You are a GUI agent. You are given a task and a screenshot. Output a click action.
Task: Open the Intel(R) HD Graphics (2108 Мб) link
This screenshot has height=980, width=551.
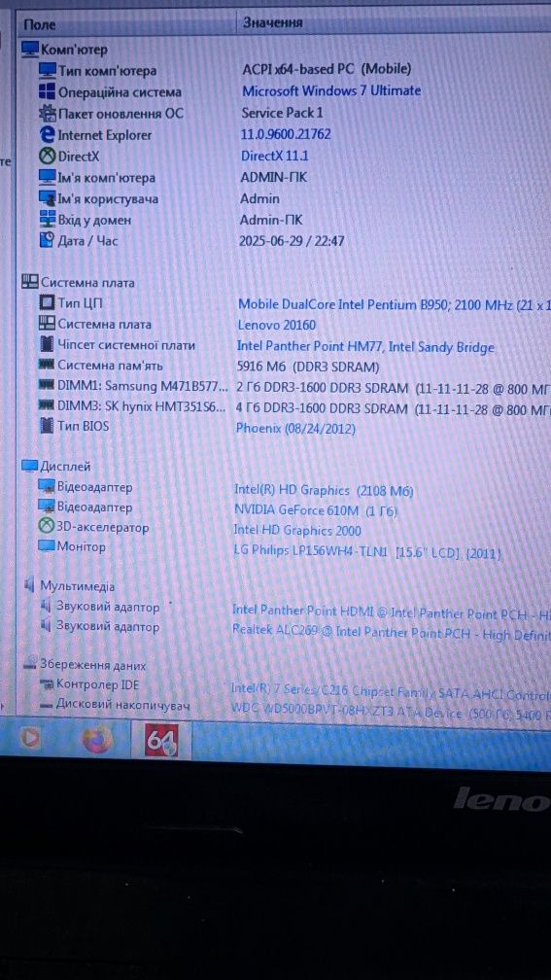(324, 491)
